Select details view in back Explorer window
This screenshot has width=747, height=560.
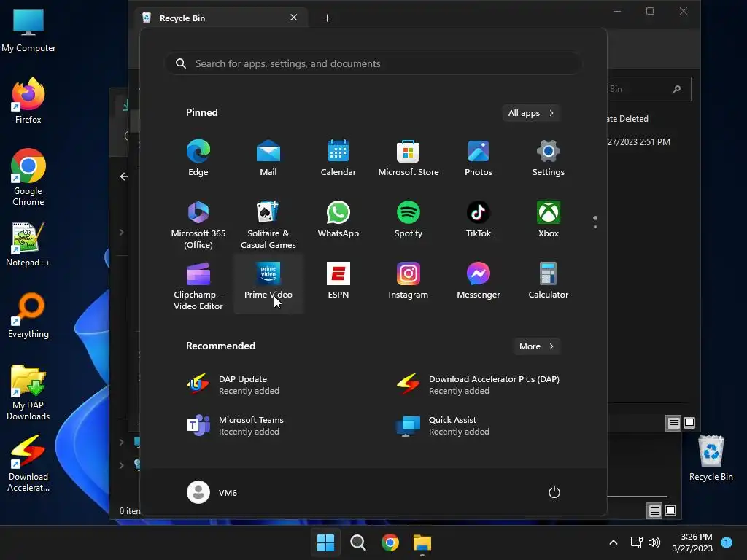655,511
